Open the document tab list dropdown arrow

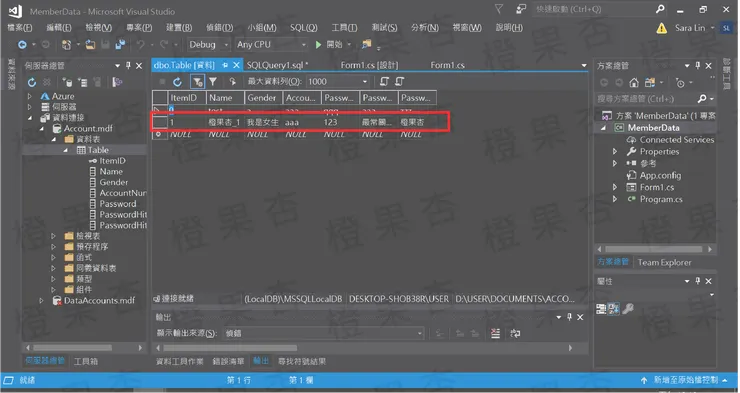(584, 66)
